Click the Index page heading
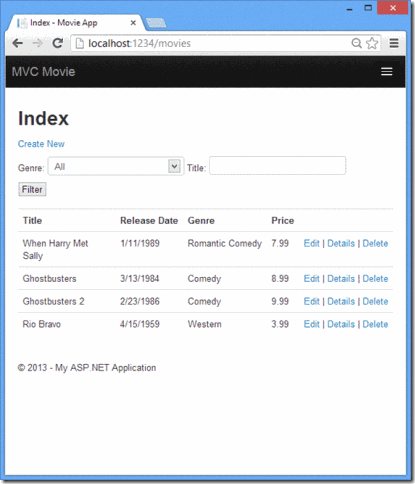 (x=43, y=118)
